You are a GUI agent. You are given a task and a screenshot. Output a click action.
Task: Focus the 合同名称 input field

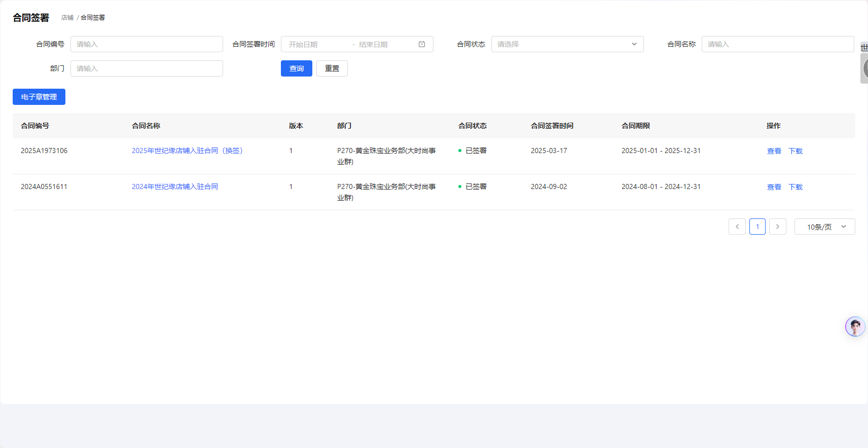(x=777, y=44)
